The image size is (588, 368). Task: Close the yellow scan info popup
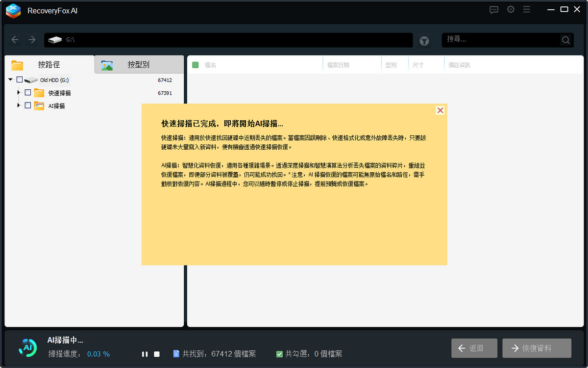[x=440, y=110]
